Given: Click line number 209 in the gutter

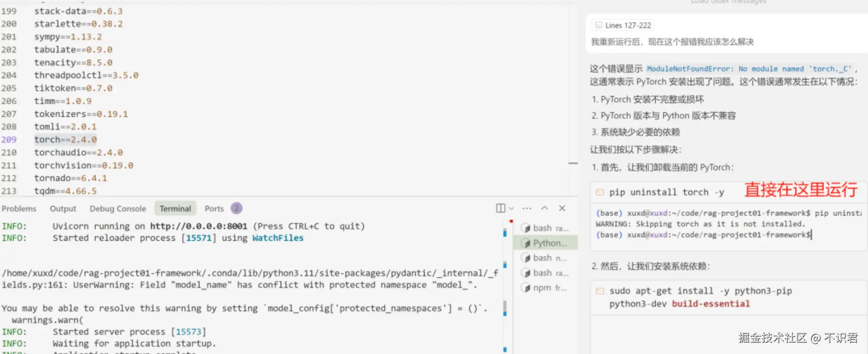Looking at the screenshot, I should [x=9, y=140].
